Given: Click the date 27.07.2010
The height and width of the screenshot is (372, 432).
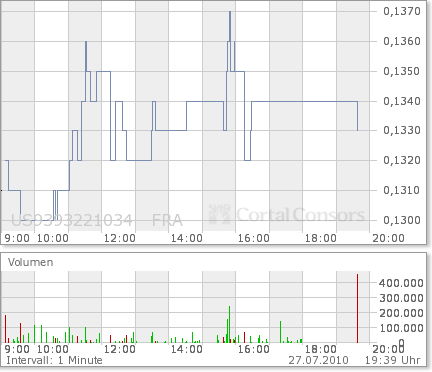Looking at the screenshot, I should point(318,360).
